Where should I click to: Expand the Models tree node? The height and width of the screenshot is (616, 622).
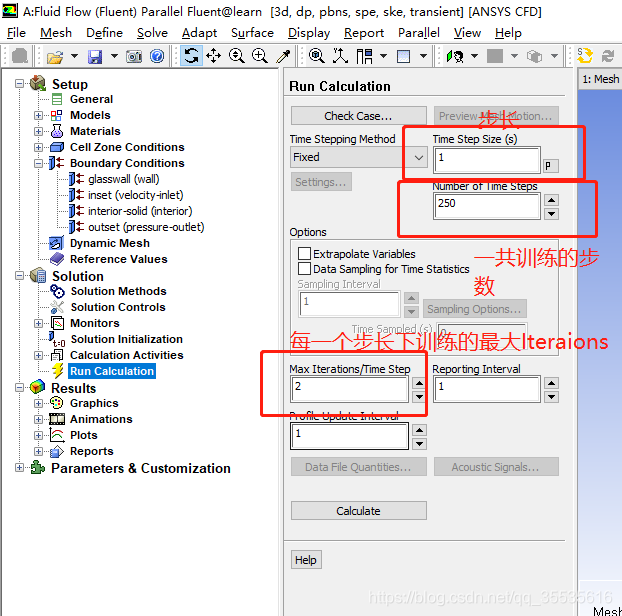coord(38,115)
